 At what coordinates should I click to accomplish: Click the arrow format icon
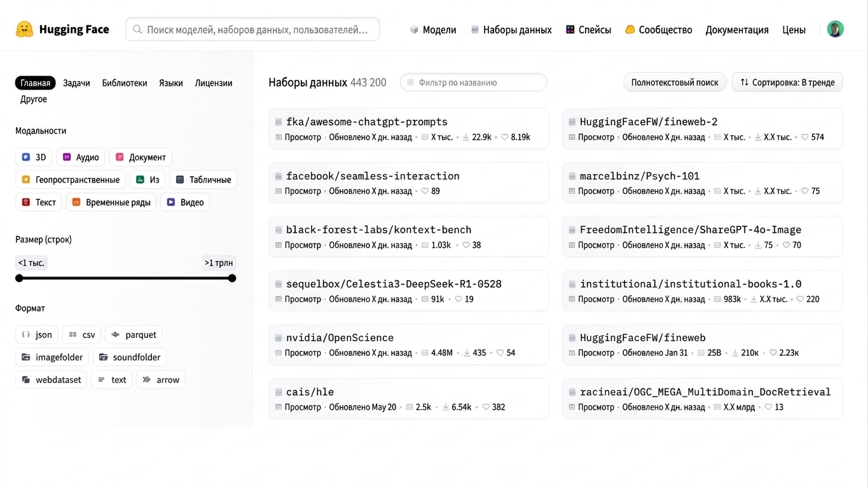point(147,379)
